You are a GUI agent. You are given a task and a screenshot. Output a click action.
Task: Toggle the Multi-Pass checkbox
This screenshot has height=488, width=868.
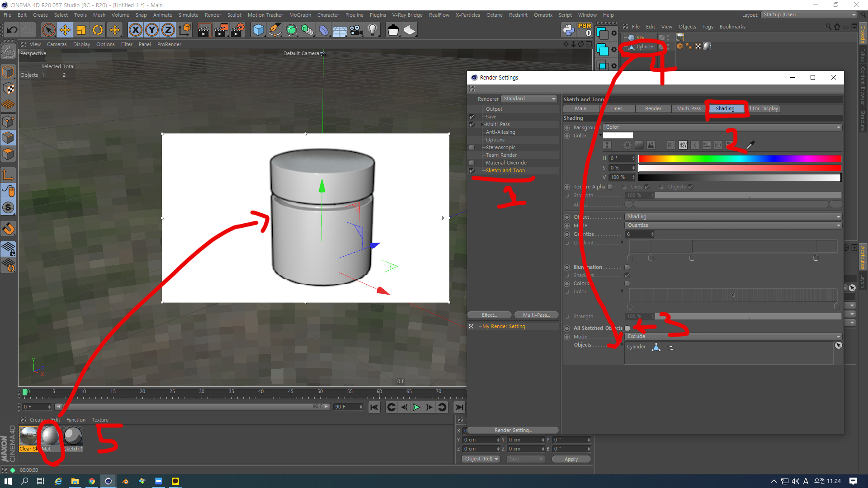pyautogui.click(x=472, y=124)
